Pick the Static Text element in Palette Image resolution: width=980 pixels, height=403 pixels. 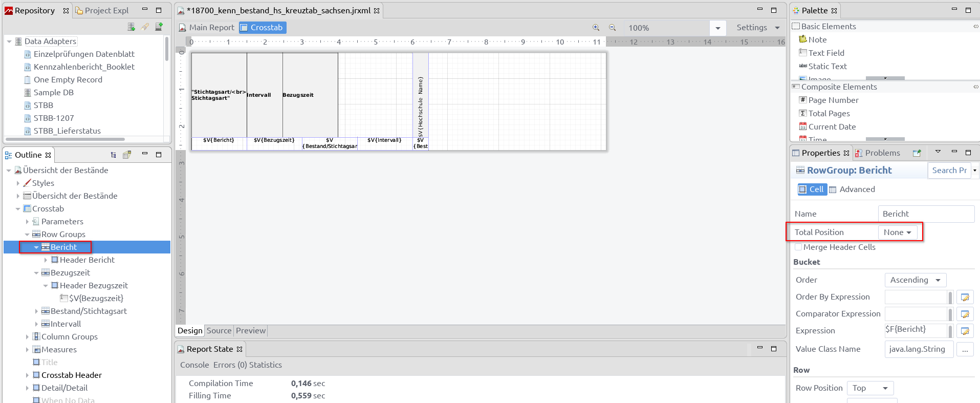click(823, 66)
